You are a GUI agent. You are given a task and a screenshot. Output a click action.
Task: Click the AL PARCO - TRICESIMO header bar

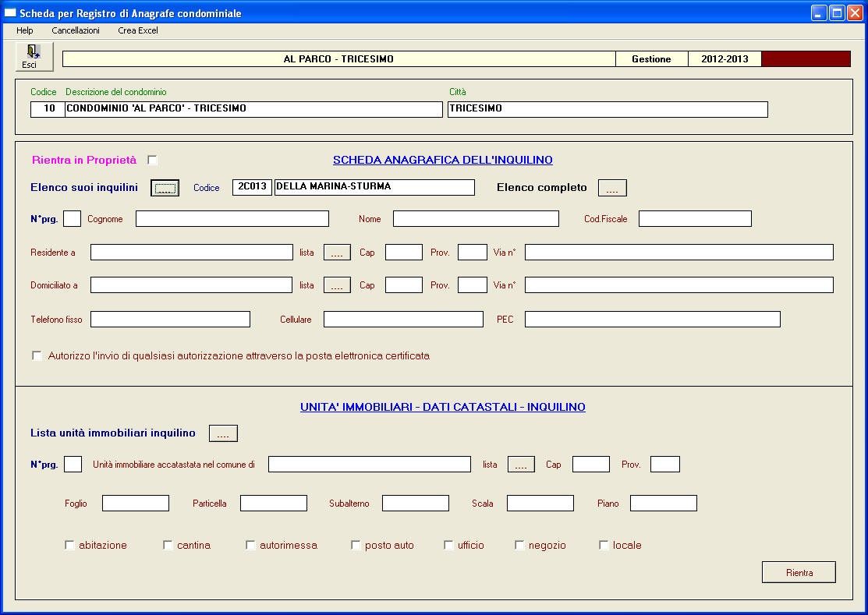pyautogui.click(x=338, y=59)
